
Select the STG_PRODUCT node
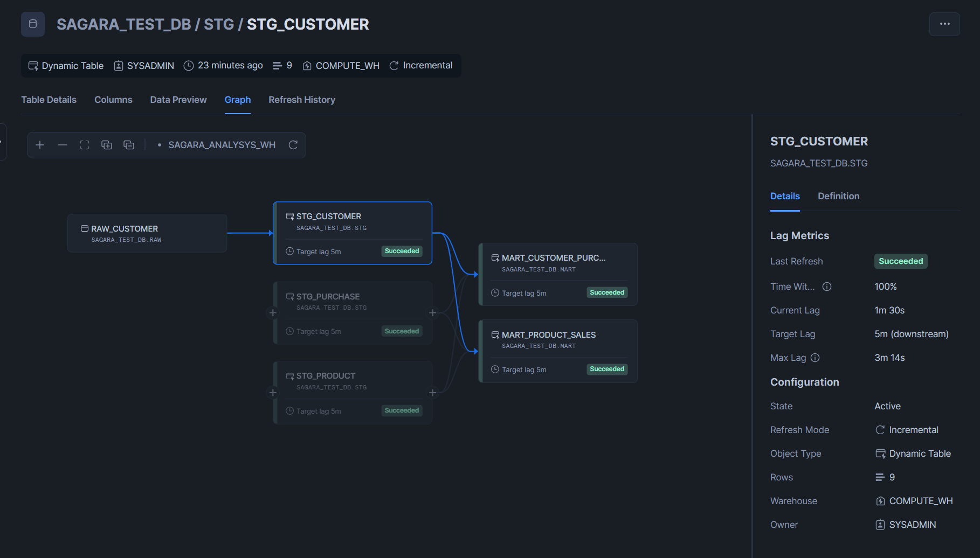tap(353, 393)
